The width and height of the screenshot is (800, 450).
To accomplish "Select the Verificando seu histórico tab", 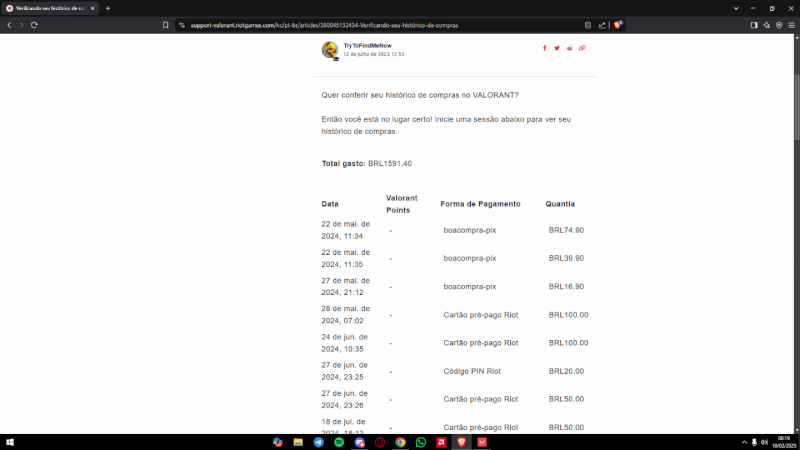I will pyautogui.click(x=50, y=8).
